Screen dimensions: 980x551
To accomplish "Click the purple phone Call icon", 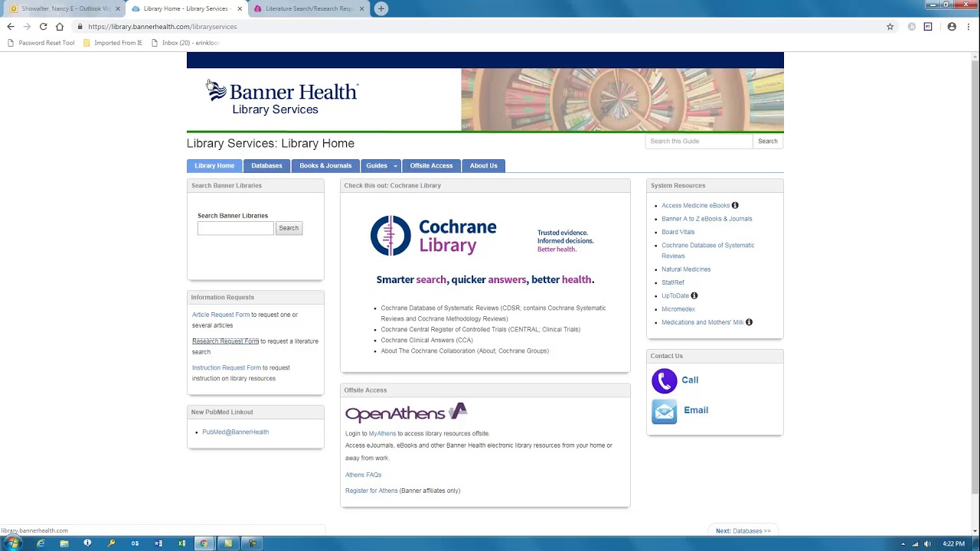I will (664, 380).
